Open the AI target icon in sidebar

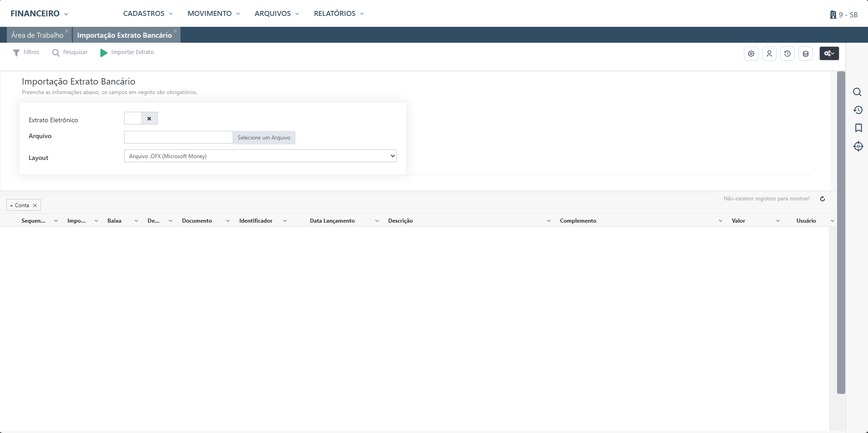coord(858,146)
